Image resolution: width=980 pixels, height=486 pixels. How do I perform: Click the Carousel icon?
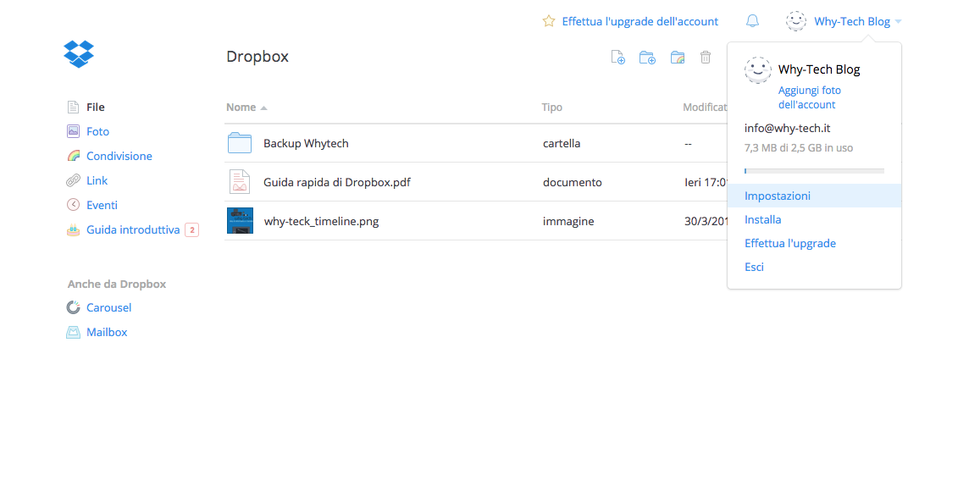[73, 308]
